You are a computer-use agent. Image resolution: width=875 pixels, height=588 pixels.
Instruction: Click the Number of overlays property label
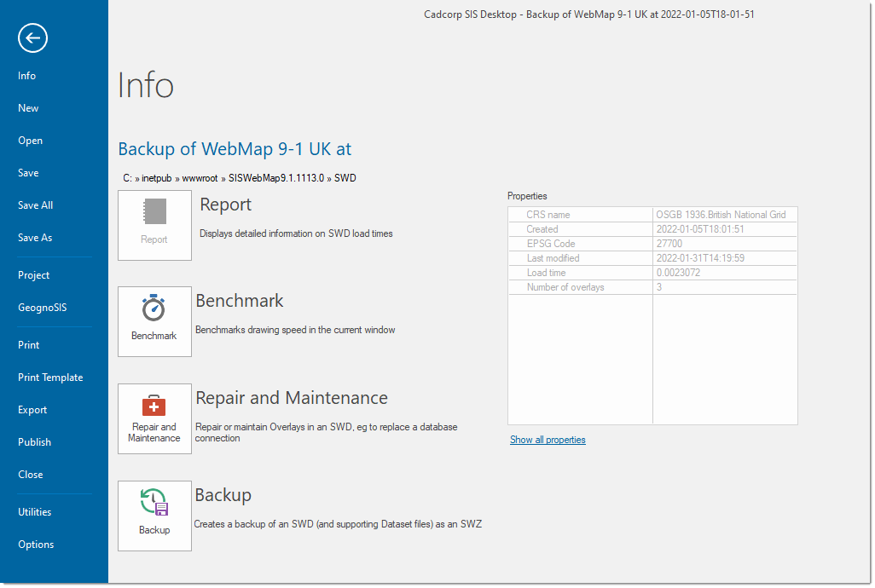[x=565, y=287]
